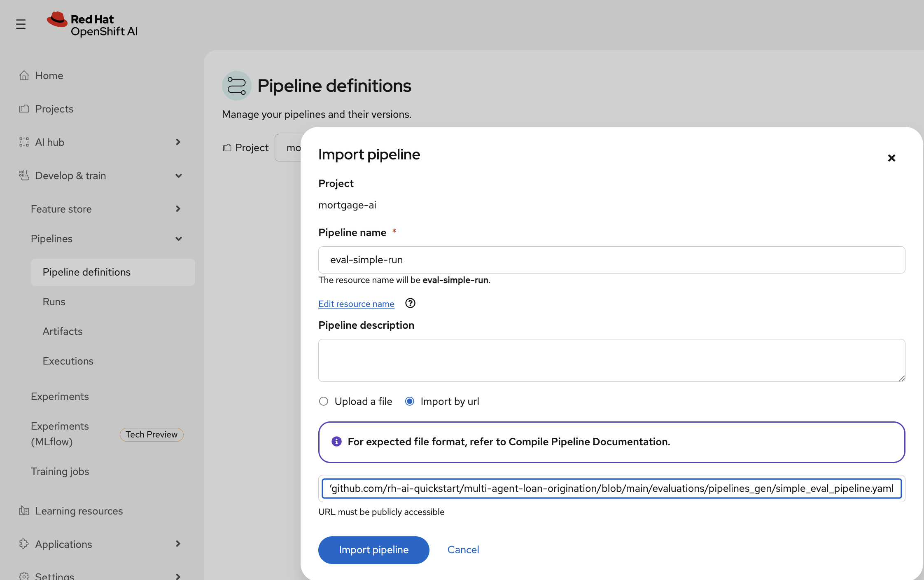The height and width of the screenshot is (580, 924).
Task: Close the Import pipeline dialog with X
Action: click(x=891, y=158)
